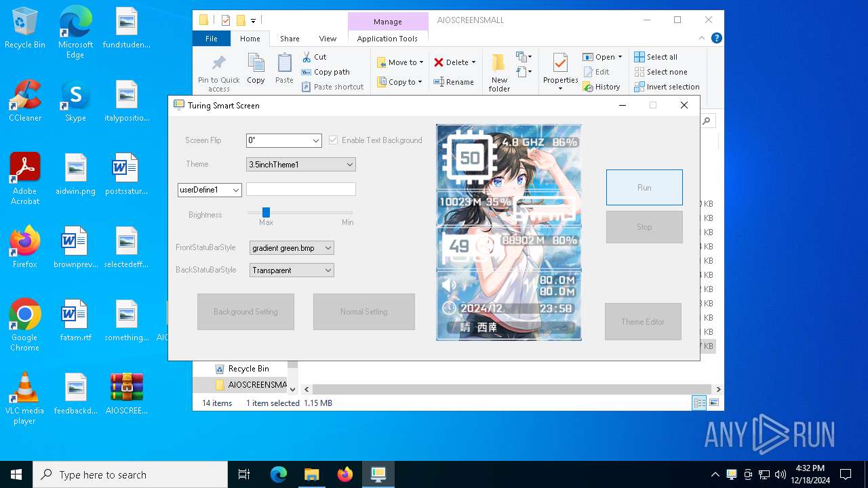Open the Recycle Bin desktop icon
The image size is (868, 488).
(25, 28)
